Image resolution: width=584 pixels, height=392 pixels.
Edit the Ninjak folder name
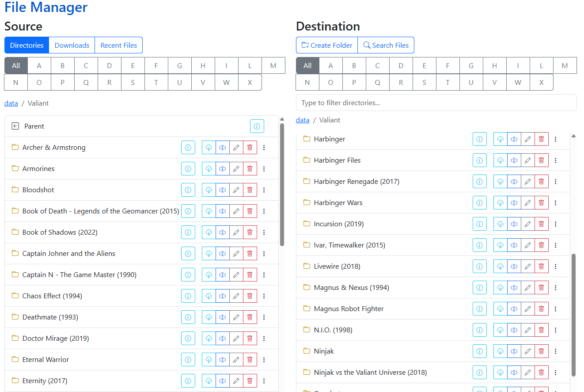pyautogui.click(x=528, y=351)
